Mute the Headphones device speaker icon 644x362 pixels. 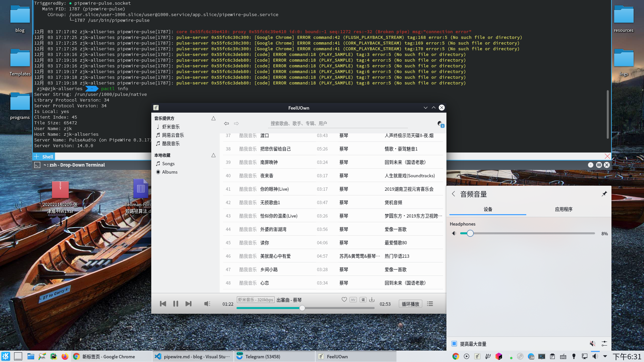click(x=454, y=233)
